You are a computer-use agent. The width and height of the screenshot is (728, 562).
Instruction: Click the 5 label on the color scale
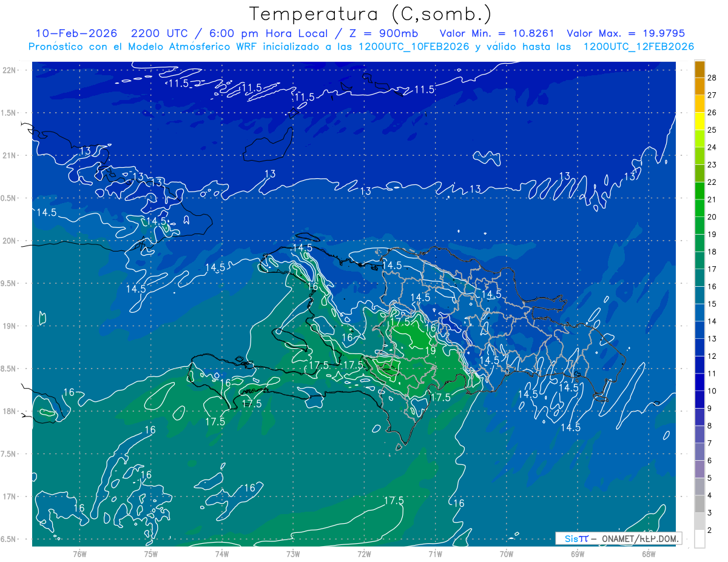coord(709,478)
